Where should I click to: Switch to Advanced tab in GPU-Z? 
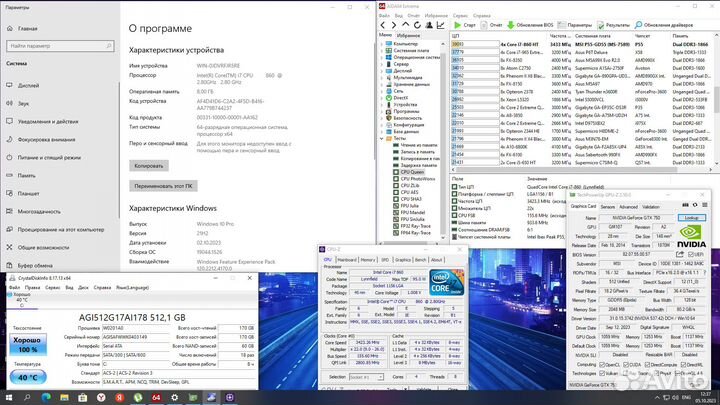point(628,207)
